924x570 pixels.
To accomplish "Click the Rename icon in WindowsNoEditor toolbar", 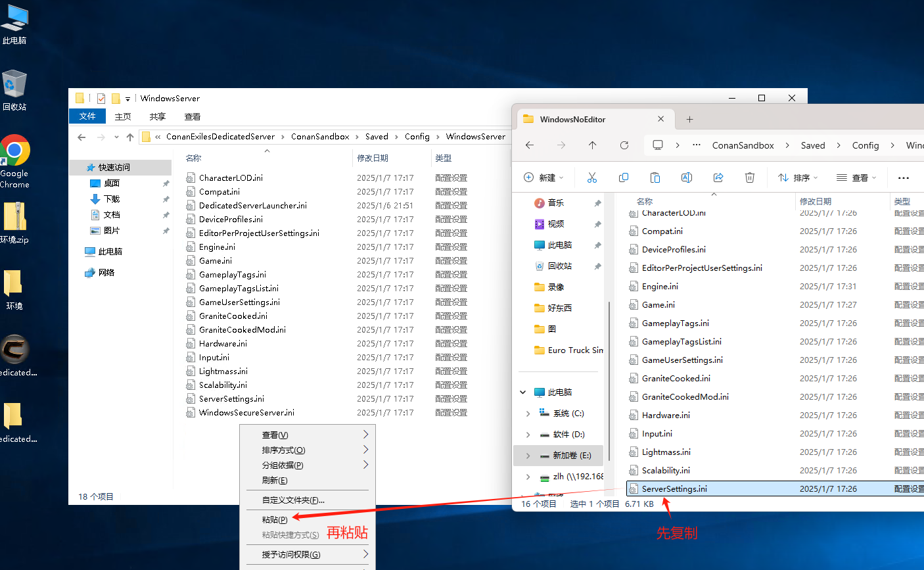I will 687,178.
